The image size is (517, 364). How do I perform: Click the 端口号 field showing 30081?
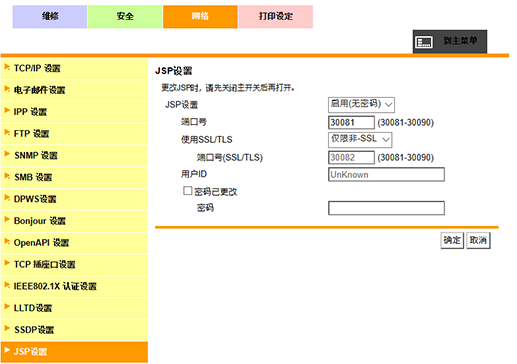click(351, 123)
